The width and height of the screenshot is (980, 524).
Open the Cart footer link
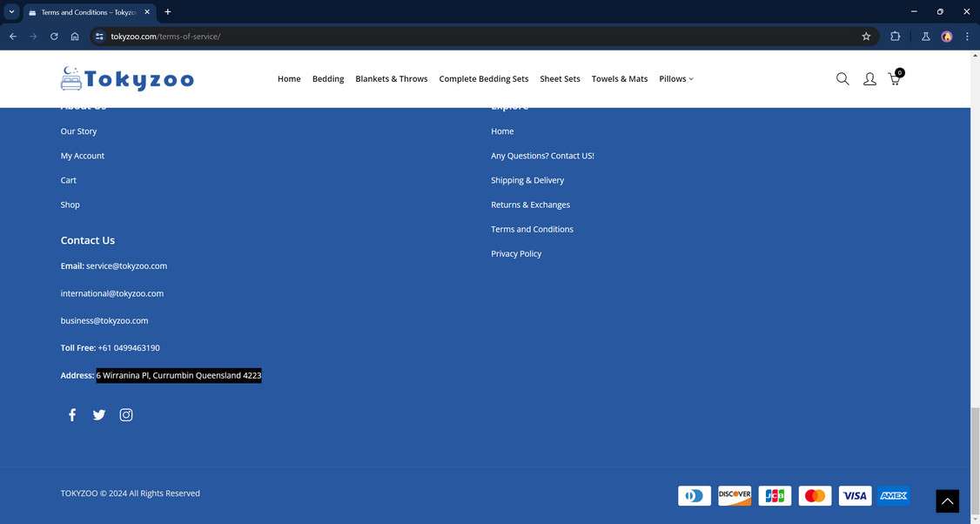(x=68, y=180)
